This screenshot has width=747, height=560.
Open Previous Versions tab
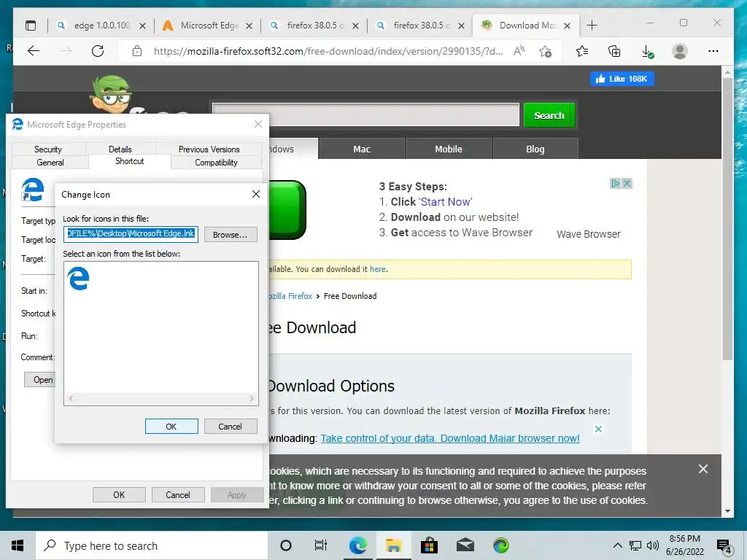[x=209, y=149]
